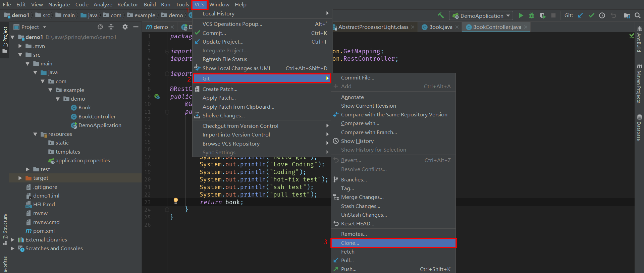Screen dimensions: 644x273
Task: Click Collapse All icon in Project panel
Action: coord(111,27)
